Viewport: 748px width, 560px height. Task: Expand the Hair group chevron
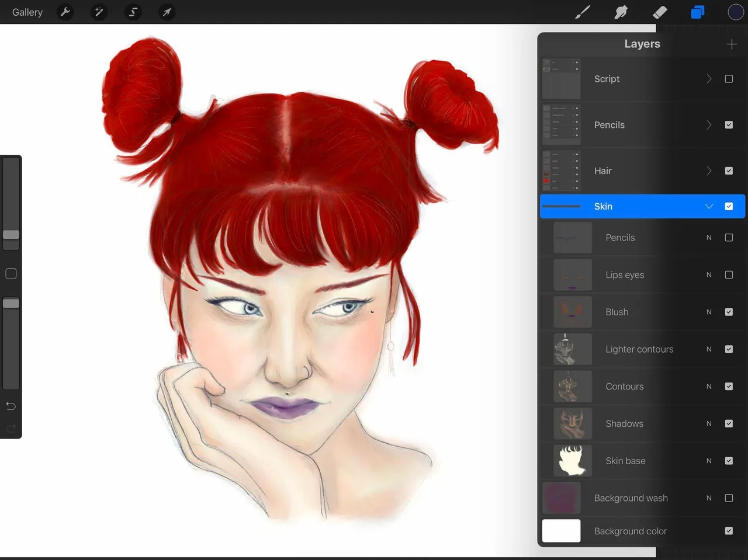pos(709,171)
